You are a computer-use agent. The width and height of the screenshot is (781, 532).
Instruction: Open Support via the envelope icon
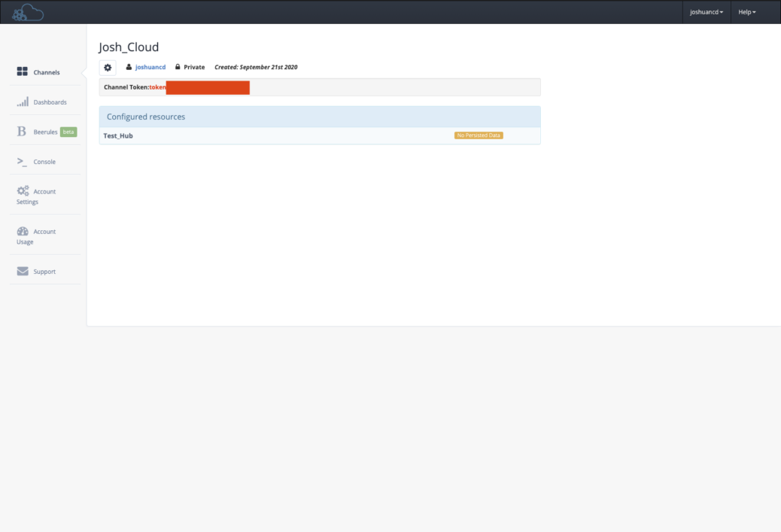click(22, 270)
